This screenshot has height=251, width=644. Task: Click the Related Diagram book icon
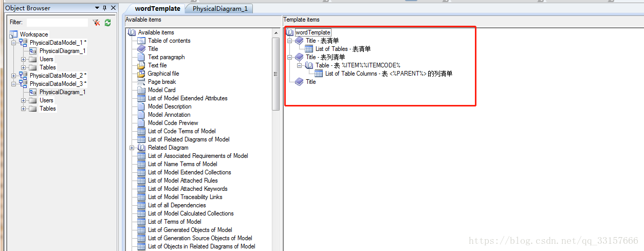[x=141, y=148]
